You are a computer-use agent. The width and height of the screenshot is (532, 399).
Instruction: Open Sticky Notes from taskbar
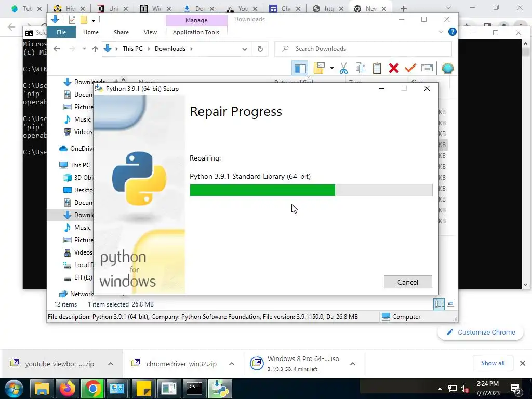coord(143,389)
